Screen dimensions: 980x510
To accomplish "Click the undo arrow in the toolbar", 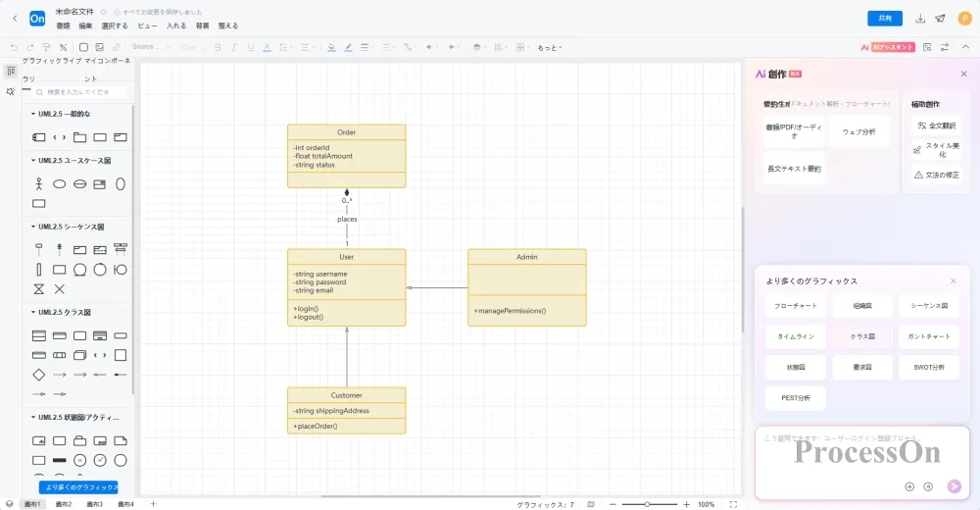I will 14,47.
